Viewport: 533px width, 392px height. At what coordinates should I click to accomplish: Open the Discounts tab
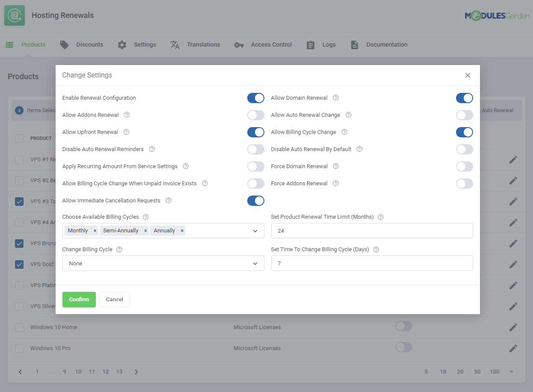click(82, 45)
